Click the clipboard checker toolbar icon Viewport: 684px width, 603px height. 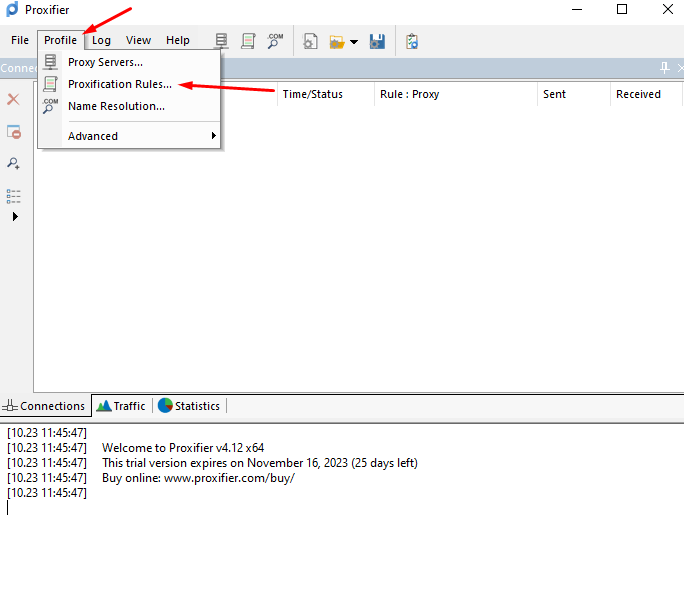(x=412, y=41)
